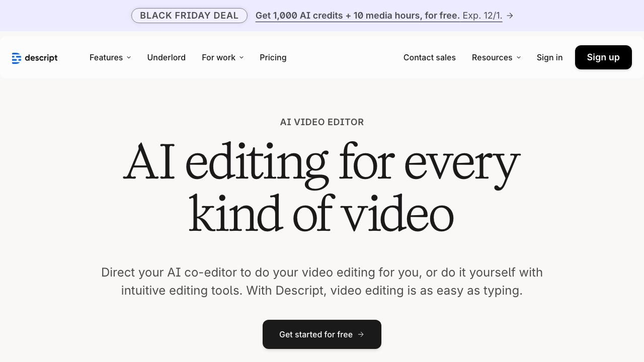Click Contact sales link

(x=429, y=57)
